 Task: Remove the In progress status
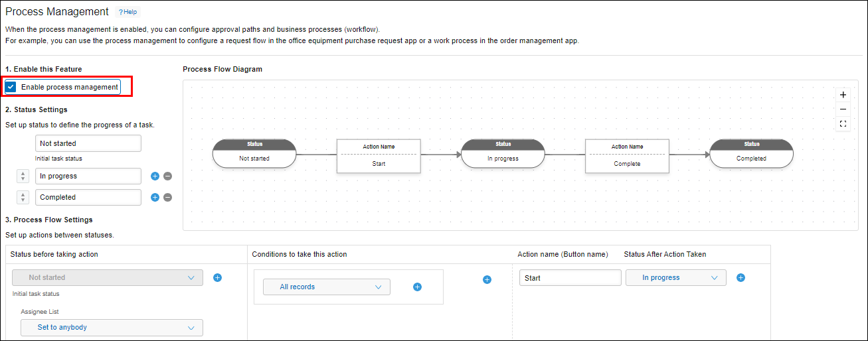tap(168, 176)
